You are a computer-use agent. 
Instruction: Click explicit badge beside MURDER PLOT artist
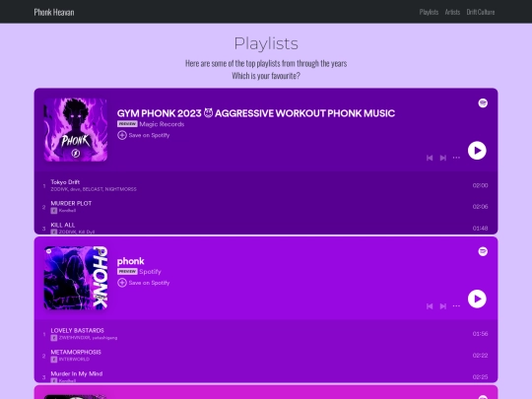(x=54, y=211)
